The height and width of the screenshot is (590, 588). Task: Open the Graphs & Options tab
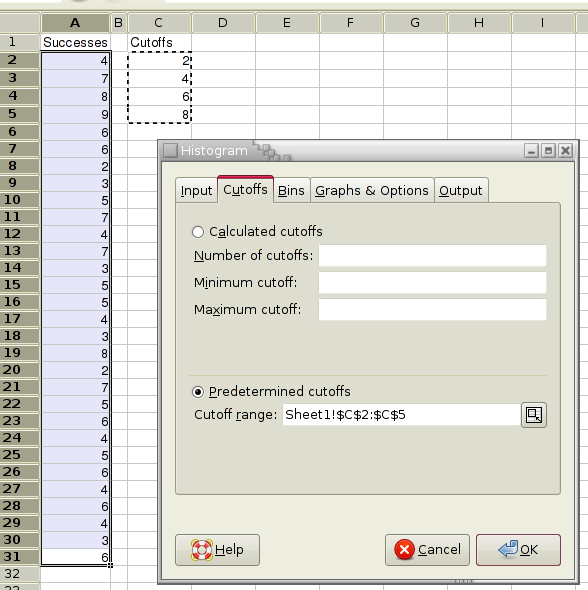click(x=372, y=190)
